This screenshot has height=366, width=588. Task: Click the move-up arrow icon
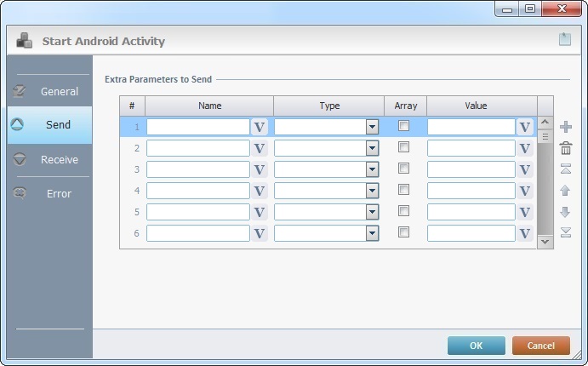(566, 191)
